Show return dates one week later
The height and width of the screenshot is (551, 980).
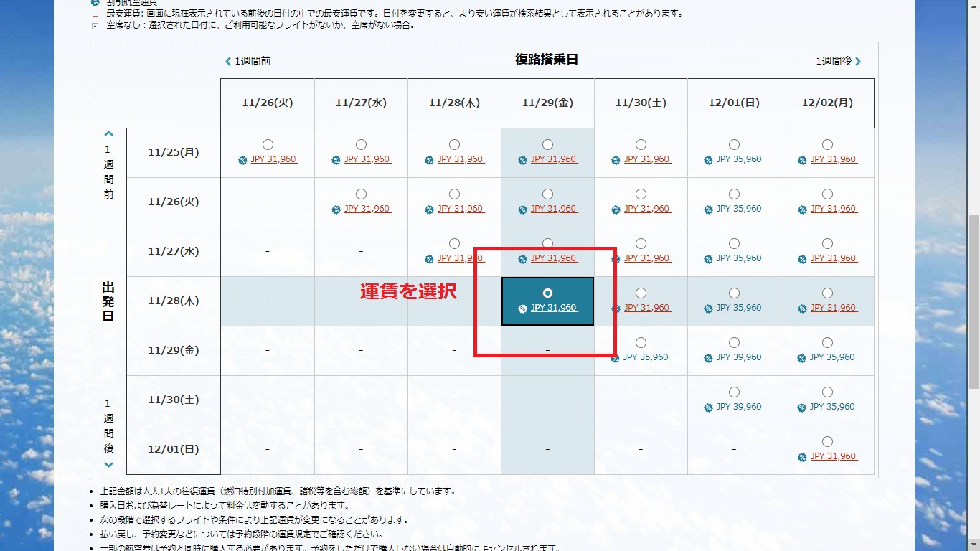(x=838, y=62)
